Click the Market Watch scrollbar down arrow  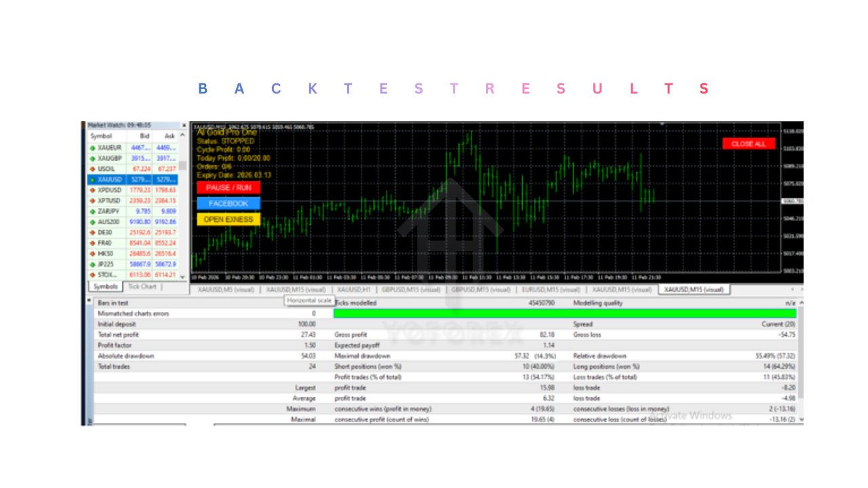(x=182, y=277)
